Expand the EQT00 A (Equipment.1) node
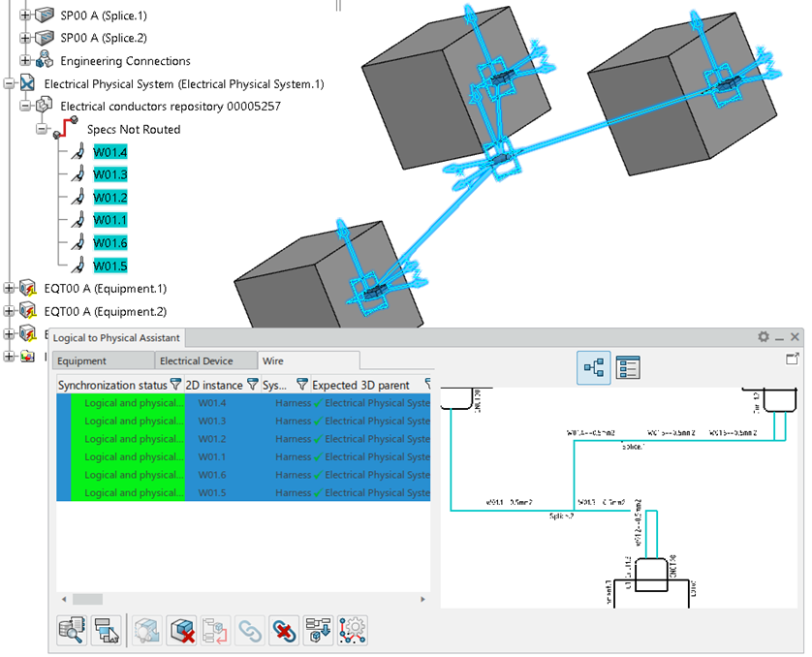The image size is (812, 657). coord(10,288)
